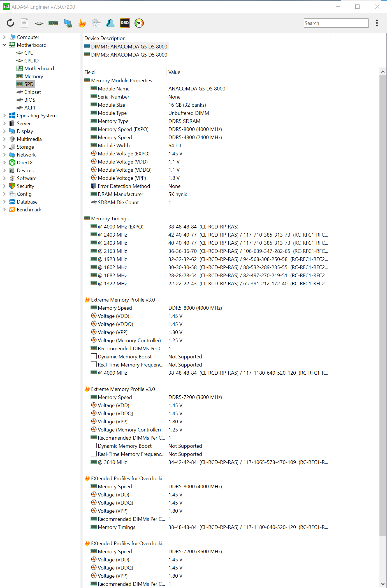Viewport: 387px width, 588px height.
Task: Expand the Operating System node
Action: [x=4, y=115]
